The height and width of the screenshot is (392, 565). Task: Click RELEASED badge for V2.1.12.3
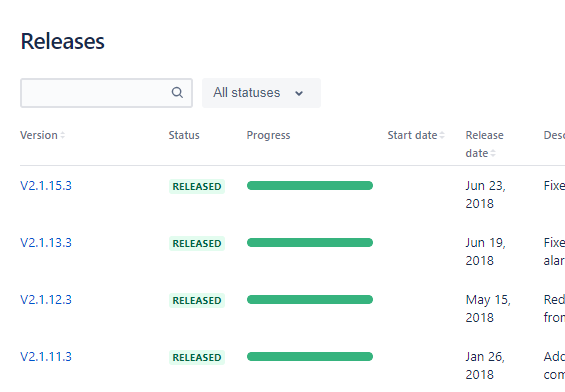point(197,300)
